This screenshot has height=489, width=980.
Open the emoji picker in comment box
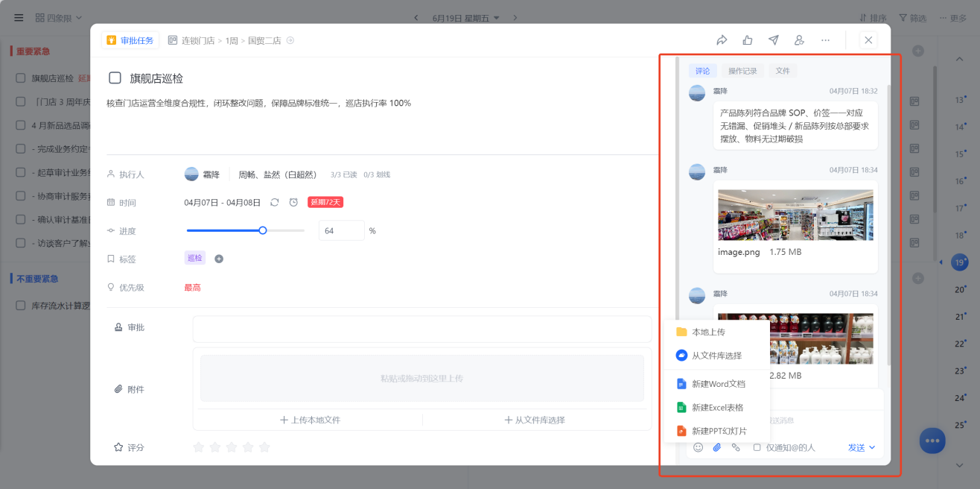[x=698, y=447]
